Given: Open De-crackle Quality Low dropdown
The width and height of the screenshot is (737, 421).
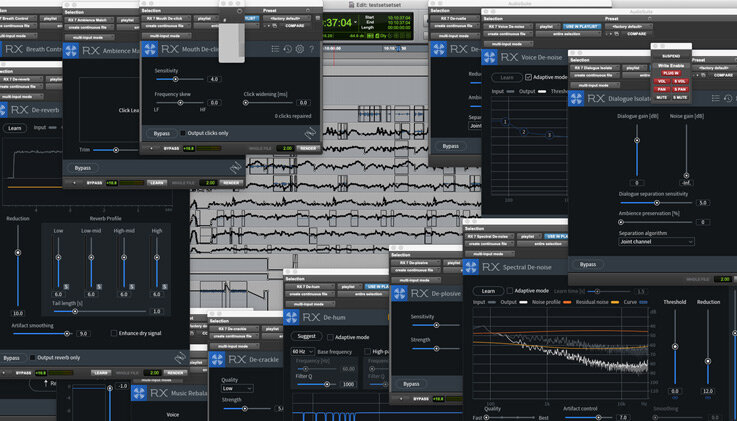Looking at the screenshot, I should [237, 389].
